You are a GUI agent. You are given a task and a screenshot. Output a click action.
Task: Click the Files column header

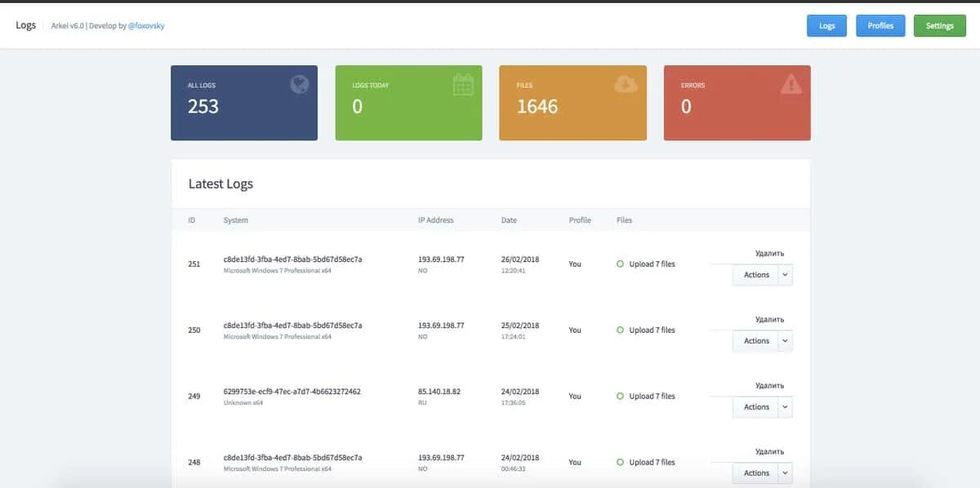coord(625,220)
